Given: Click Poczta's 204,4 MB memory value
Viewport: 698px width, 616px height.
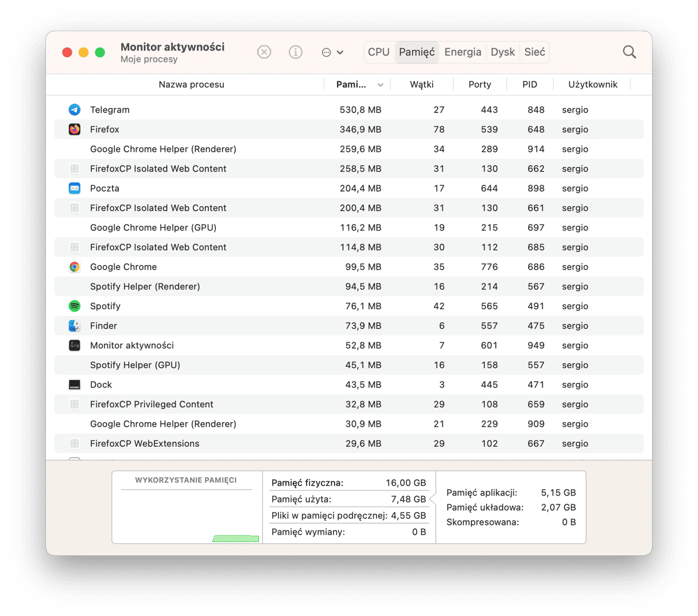Looking at the screenshot, I should click(x=360, y=188).
